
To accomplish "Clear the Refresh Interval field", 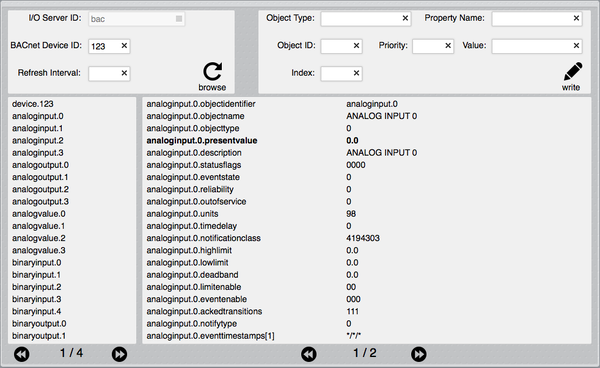I will [x=124, y=73].
